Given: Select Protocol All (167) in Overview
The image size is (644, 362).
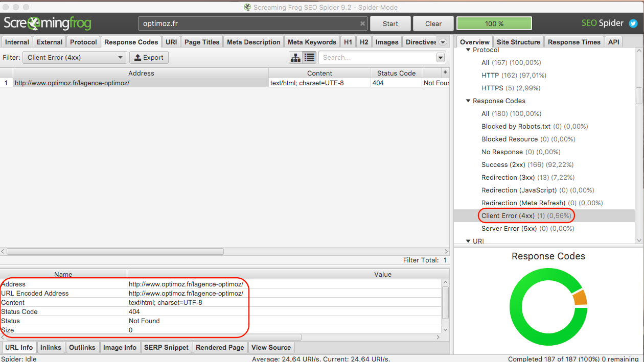Looking at the screenshot, I should (x=511, y=63).
